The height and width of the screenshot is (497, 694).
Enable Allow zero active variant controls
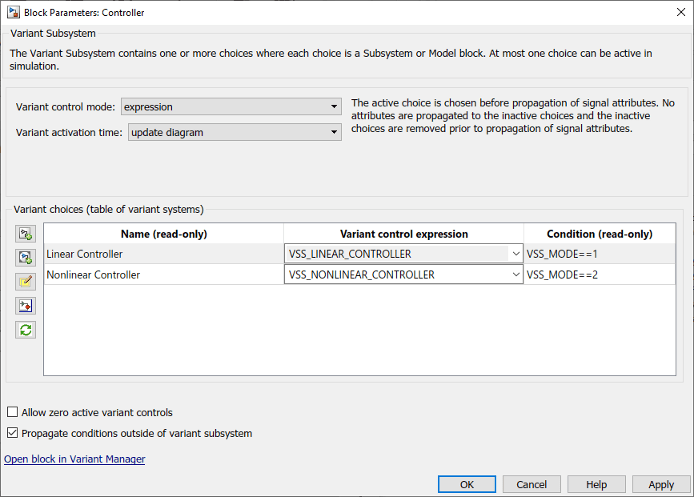pyautogui.click(x=13, y=412)
